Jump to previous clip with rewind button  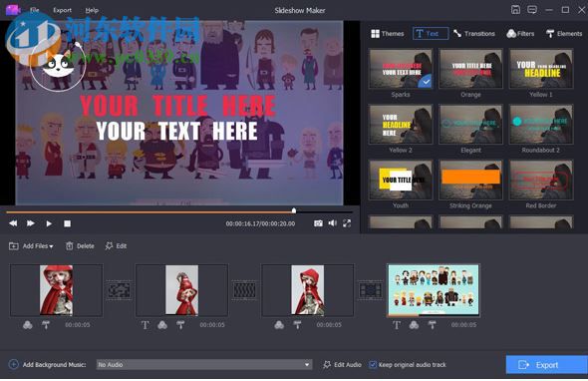[13, 223]
